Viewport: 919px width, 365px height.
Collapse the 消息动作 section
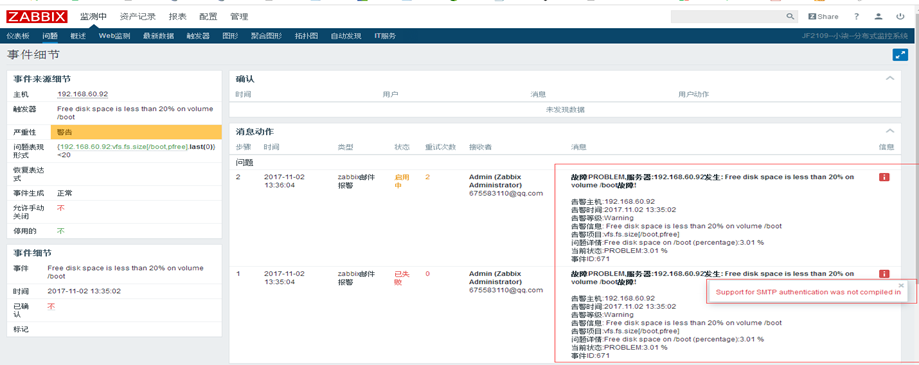click(890, 131)
